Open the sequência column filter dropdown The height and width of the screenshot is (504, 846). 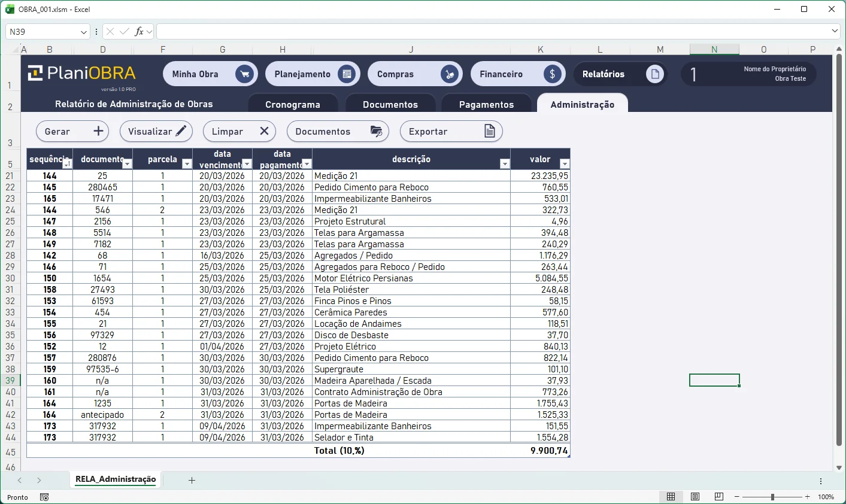[67, 164]
